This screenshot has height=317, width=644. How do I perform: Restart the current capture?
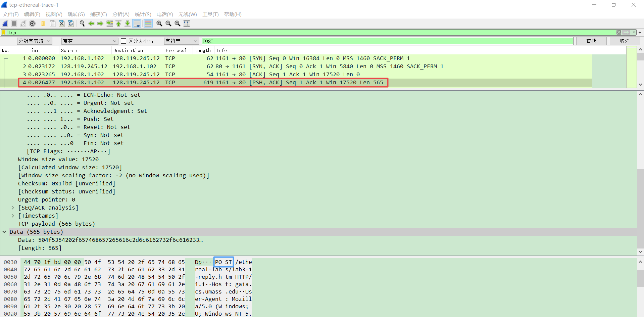[x=23, y=24]
